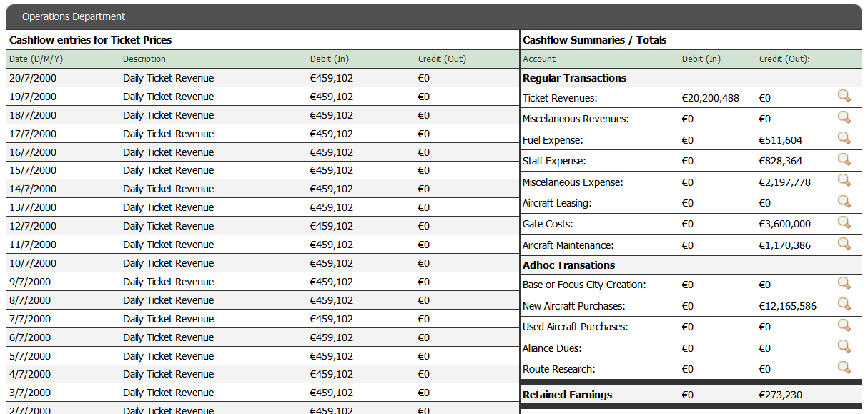868x414 pixels.
Task: Select the 20/7/2000 Daily Ticket Revenue row
Action: (x=168, y=78)
